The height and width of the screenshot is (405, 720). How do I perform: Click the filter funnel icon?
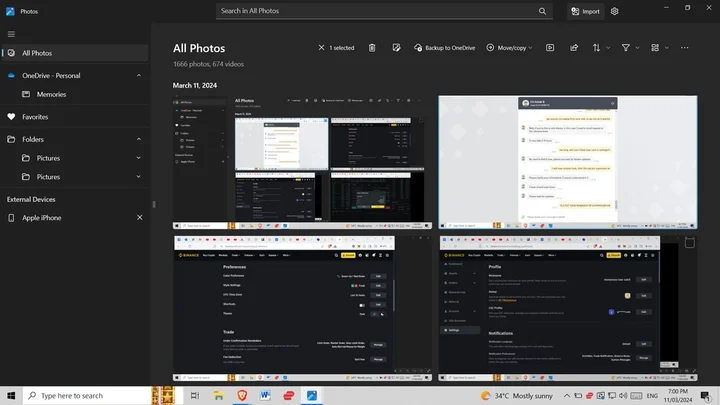[x=625, y=48]
